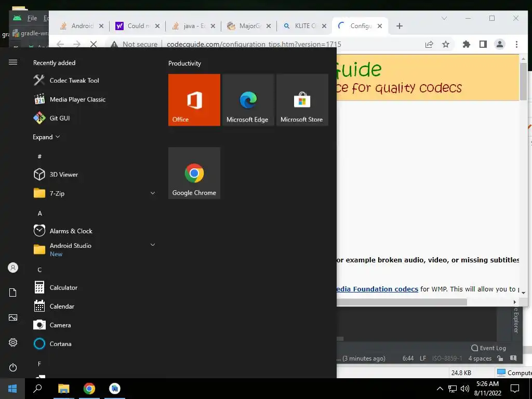Screen dimensions: 532x399
Task: Open Codec Tweak Tool from Recently added
Action: click(x=66, y=81)
